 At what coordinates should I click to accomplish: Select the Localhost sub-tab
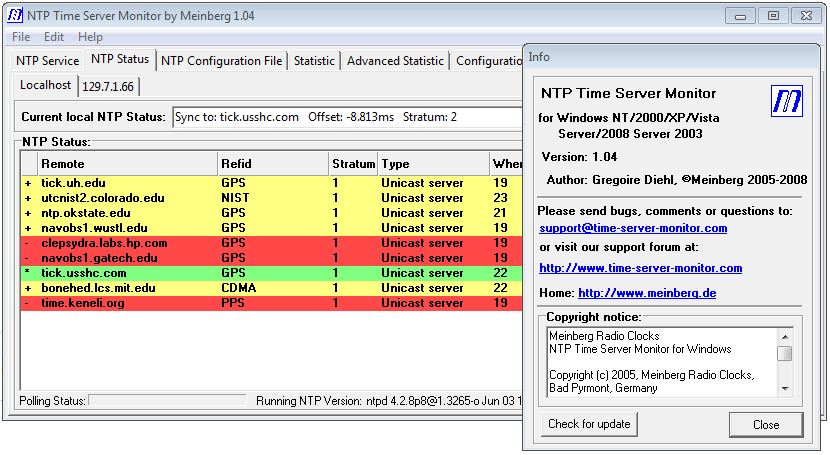tap(46, 85)
